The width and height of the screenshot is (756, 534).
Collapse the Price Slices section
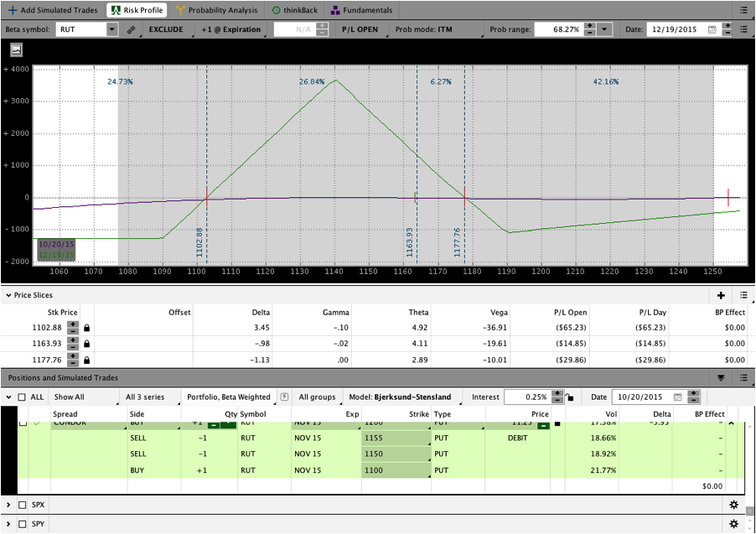click(x=8, y=295)
